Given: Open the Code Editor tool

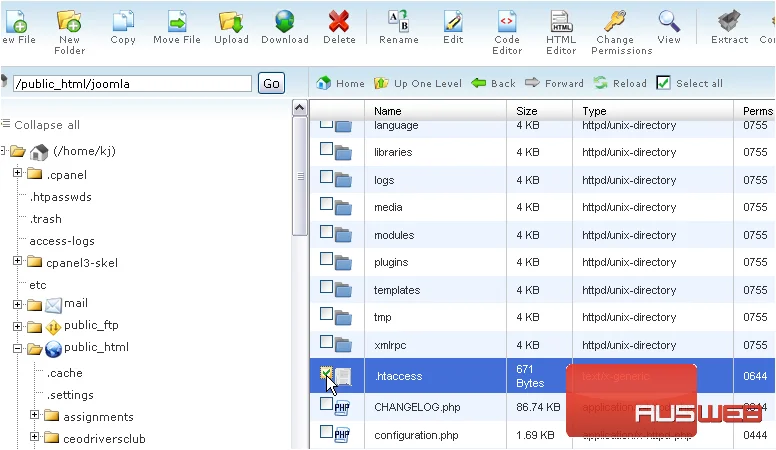Looking at the screenshot, I should (x=507, y=33).
